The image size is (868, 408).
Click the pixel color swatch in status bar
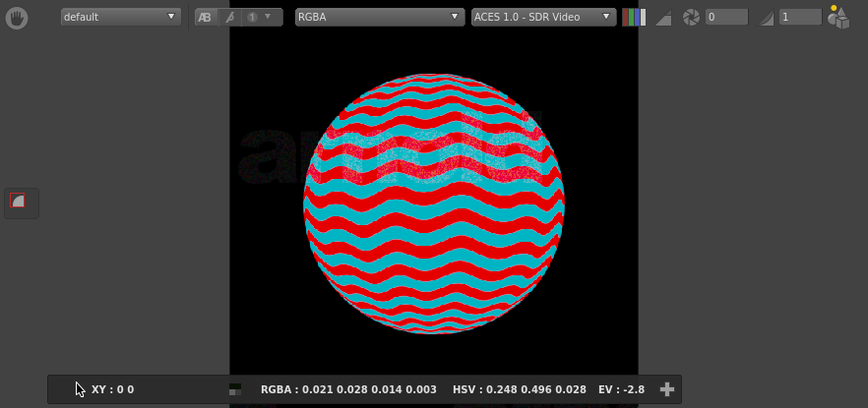pos(234,389)
